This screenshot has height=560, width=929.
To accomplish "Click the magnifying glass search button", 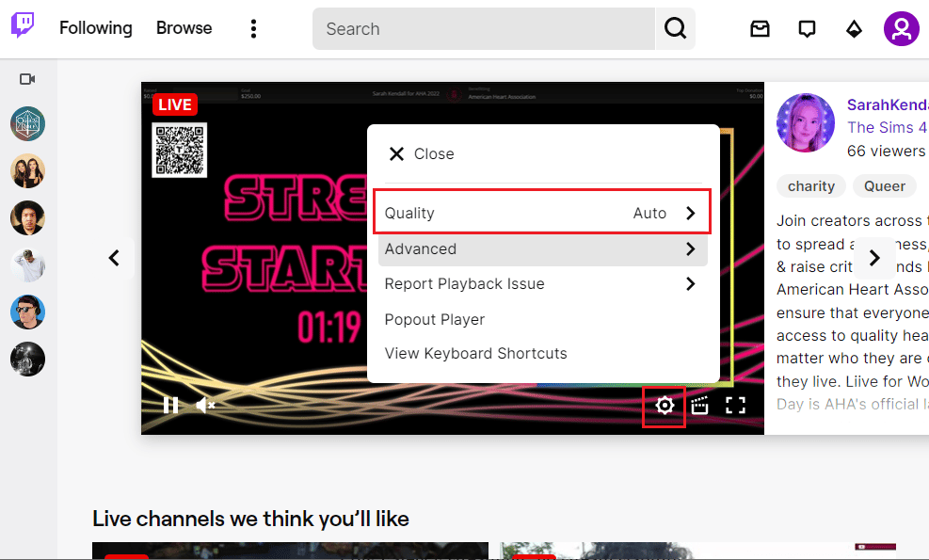I will (x=676, y=28).
